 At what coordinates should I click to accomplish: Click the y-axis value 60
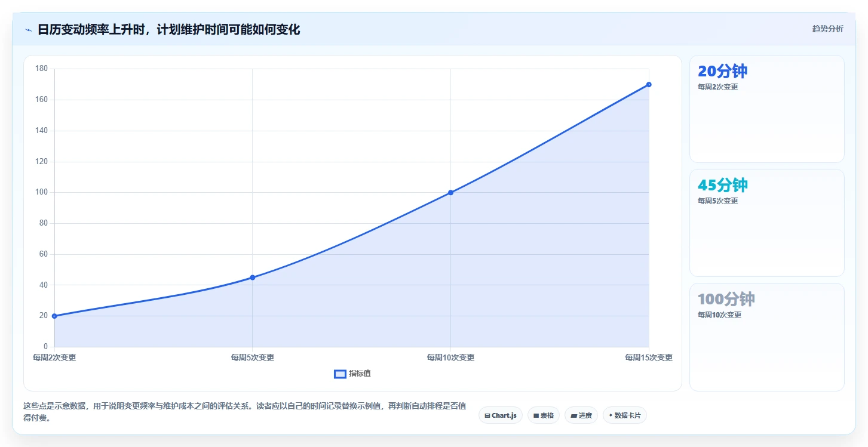click(43, 254)
